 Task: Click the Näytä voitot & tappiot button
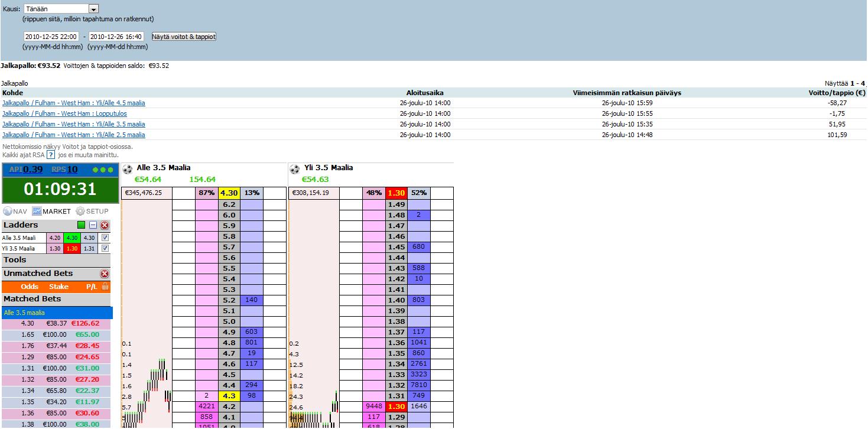point(184,37)
